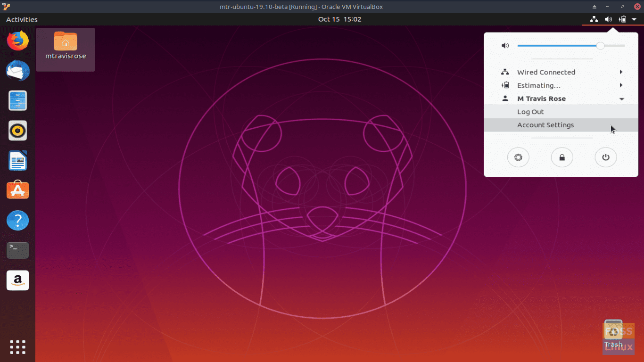Image resolution: width=644 pixels, height=362 pixels.
Task: Launch Terminal from the dock
Action: click(18, 250)
